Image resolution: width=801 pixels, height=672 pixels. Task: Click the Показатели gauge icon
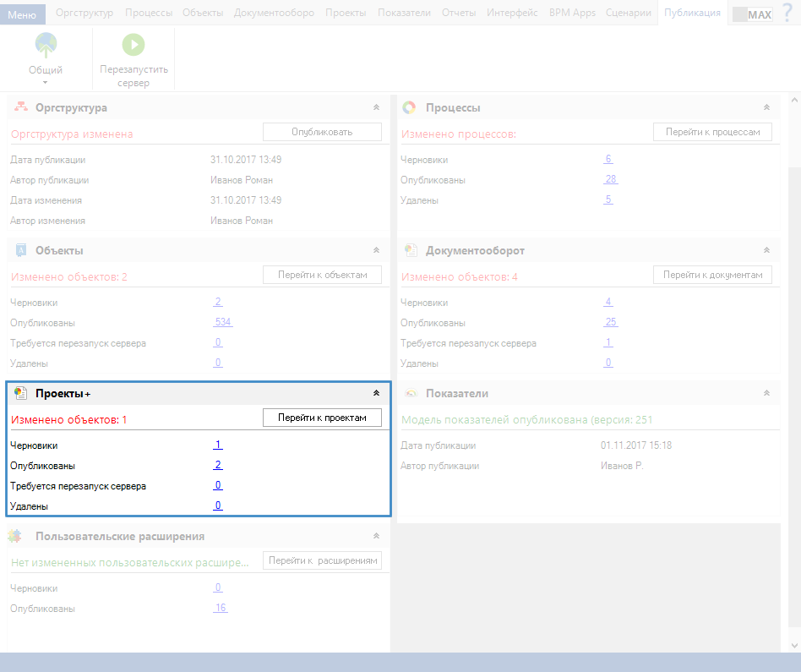[411, 393]
